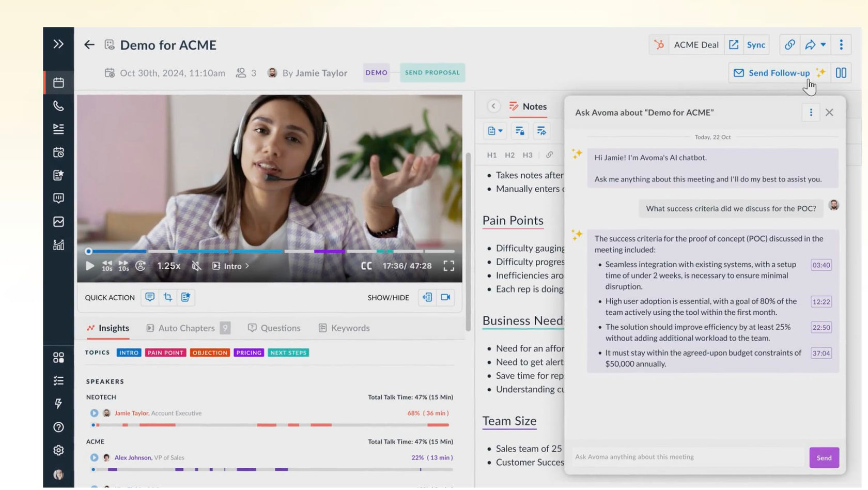Viewport: 868px width, 490px height.
Task: Switch to the Insights tab
Action: click(x=108, y=328)
